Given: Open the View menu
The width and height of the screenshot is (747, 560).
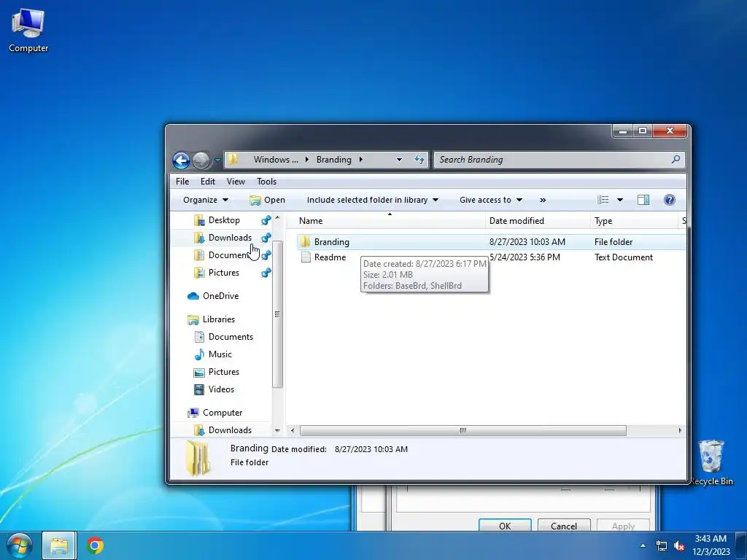Looking at the screenshot, I should 236,182.
